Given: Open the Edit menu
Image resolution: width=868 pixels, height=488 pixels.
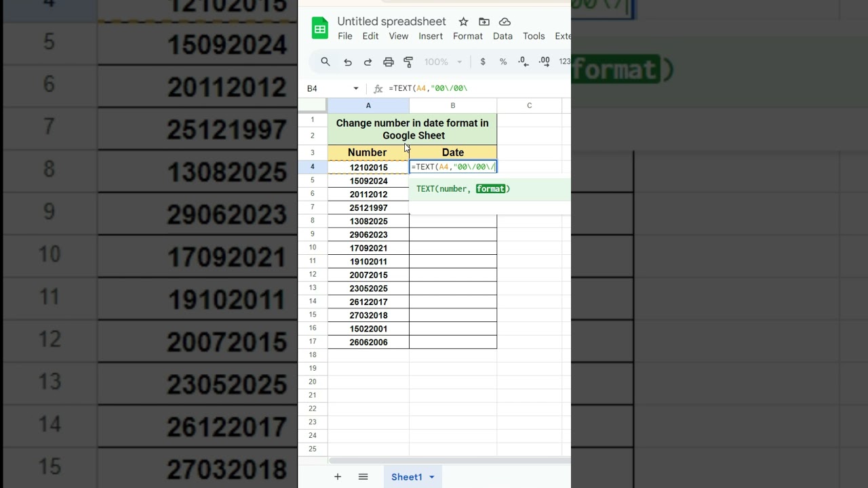Looking at the screenshot, I should (370, 36).
